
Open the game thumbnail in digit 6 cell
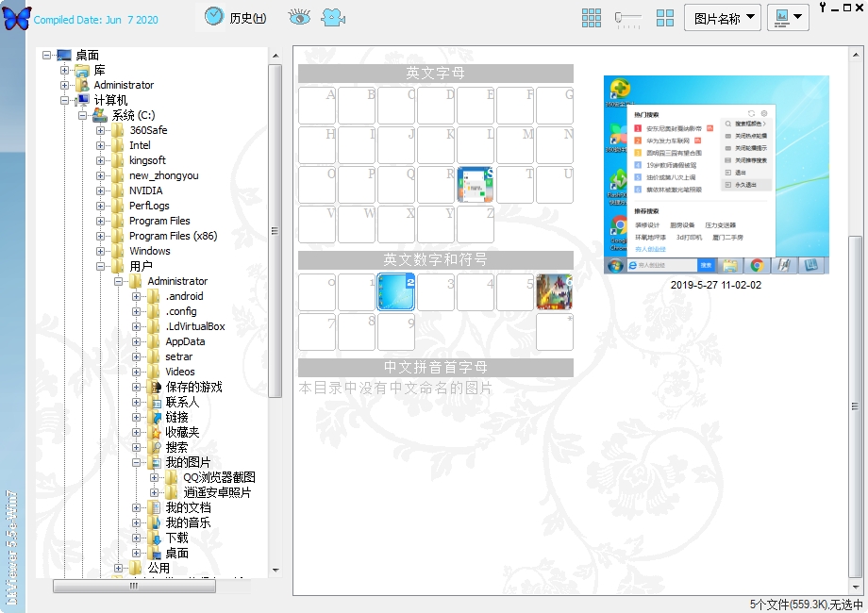(554, 291)
